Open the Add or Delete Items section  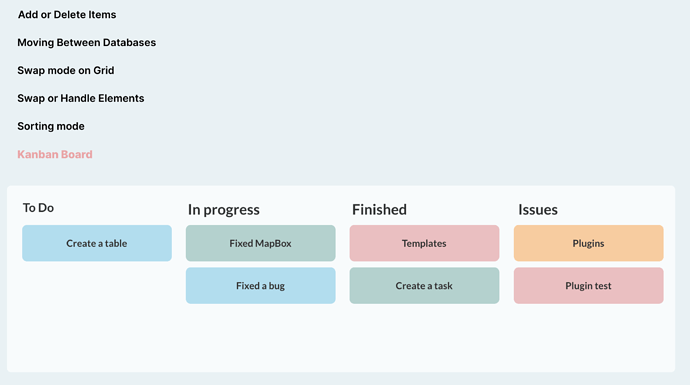(67, 15)
